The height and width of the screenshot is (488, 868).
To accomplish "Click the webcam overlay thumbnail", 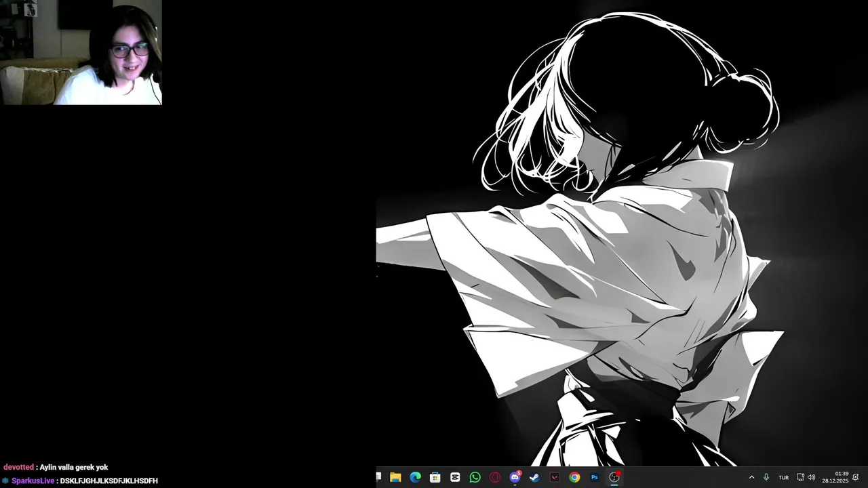I will [81, 52].
